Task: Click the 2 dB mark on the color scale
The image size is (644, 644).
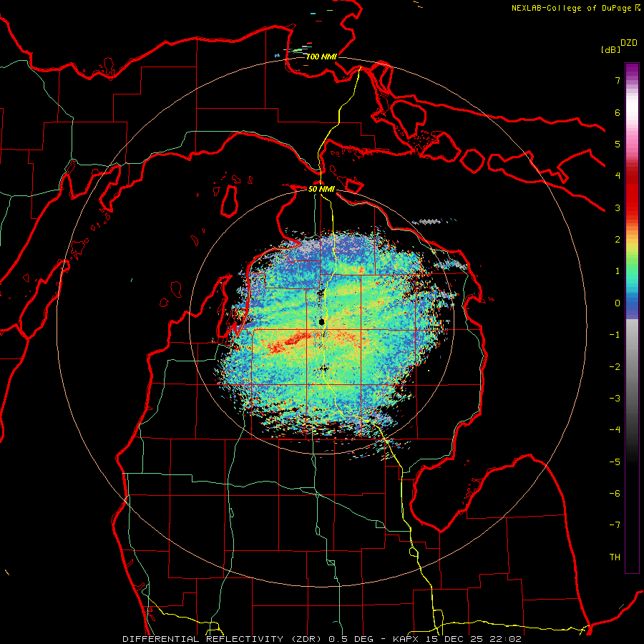Action: (618, 240)
